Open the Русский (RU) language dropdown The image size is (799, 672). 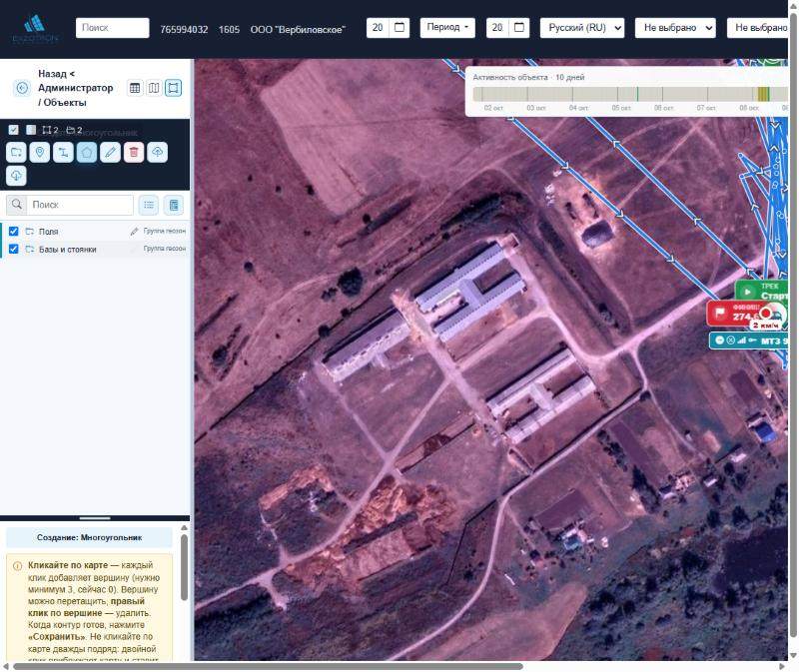click(x=582, y=28)
